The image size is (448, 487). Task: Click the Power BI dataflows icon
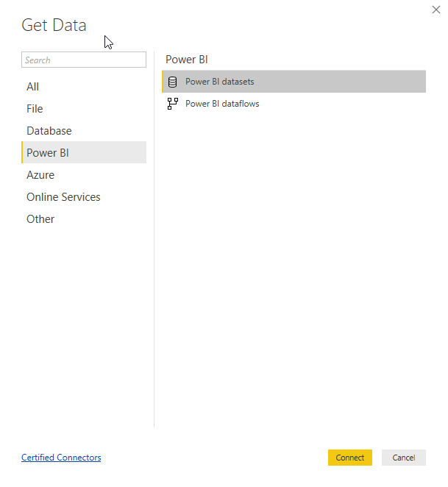[173, 104]
